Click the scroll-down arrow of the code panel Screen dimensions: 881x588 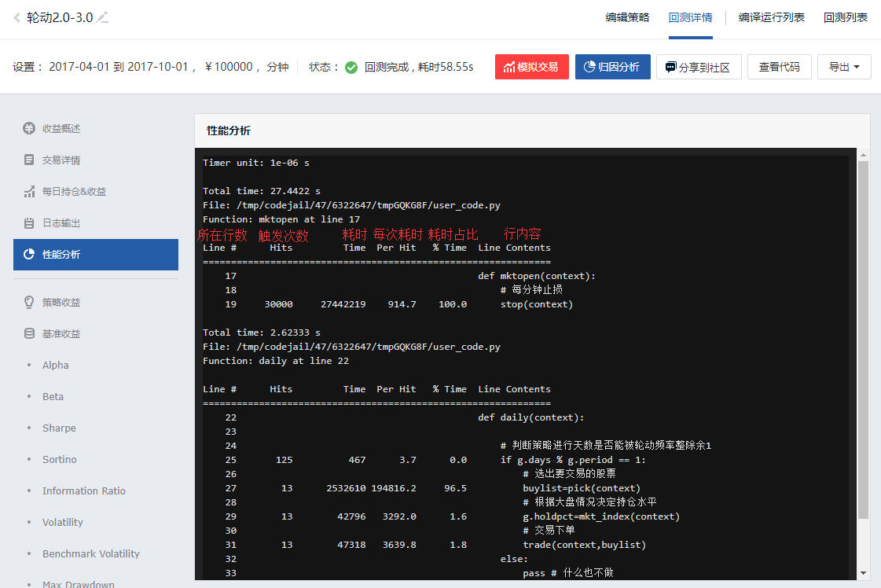pos(863,573)
